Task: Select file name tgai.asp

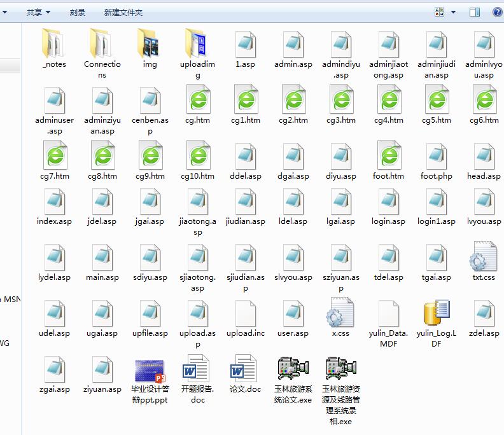Action: pos(436,277)
